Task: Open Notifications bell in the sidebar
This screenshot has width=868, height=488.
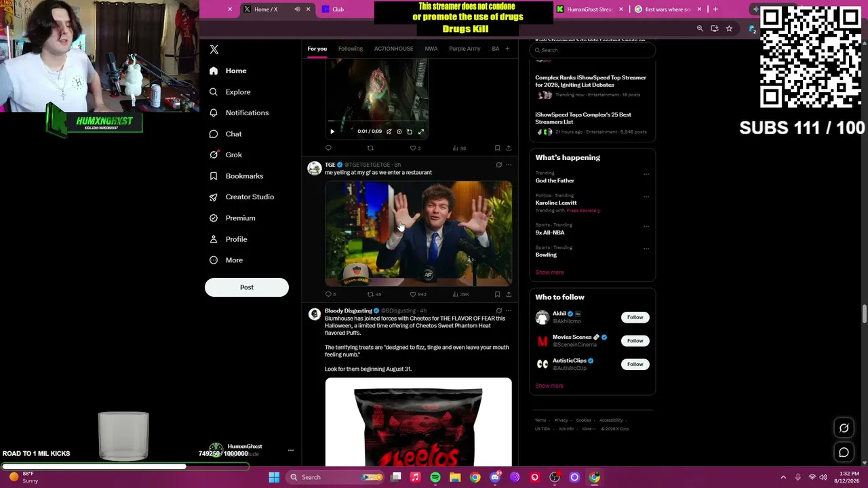Action: tap(214, 113)
